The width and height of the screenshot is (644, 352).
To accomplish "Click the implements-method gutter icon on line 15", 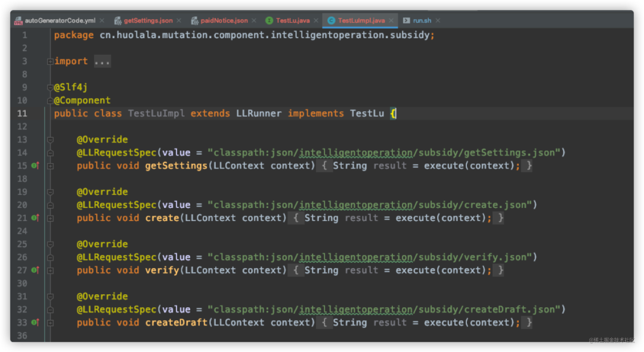I will (x=35, y=166).
